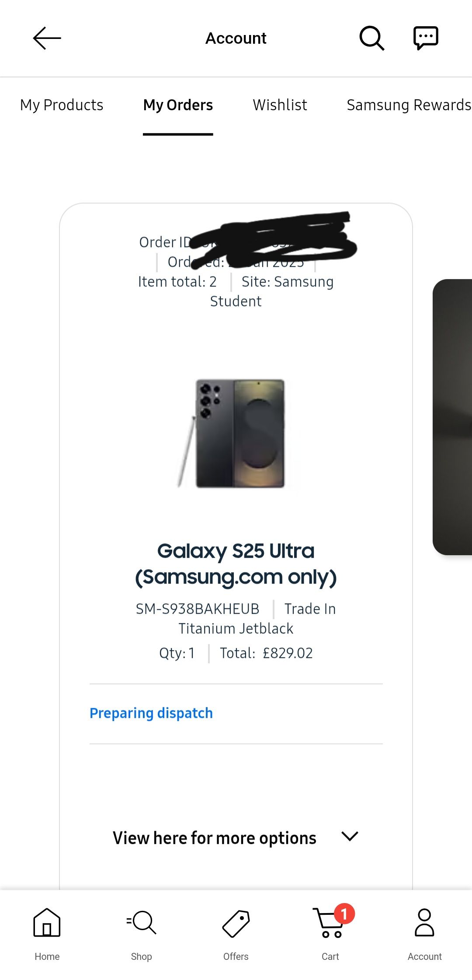Switch to the Wishlist tab
Viewport: 472px width, 980px height.
(280, 105)
